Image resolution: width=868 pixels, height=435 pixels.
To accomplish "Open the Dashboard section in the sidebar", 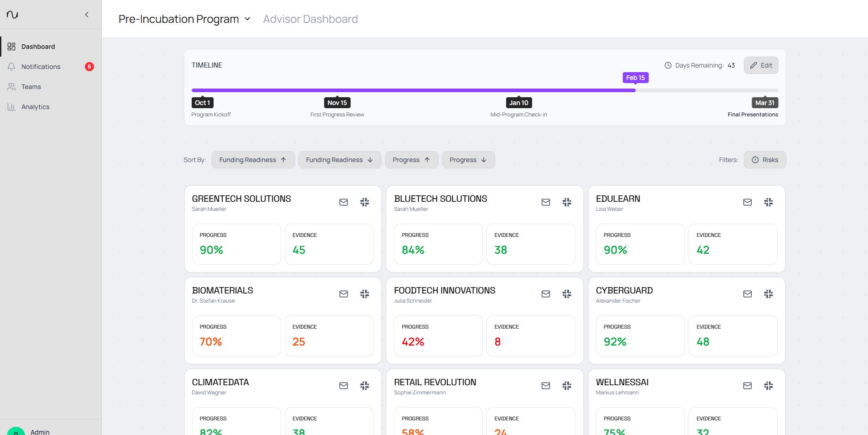I will point(38,46).
